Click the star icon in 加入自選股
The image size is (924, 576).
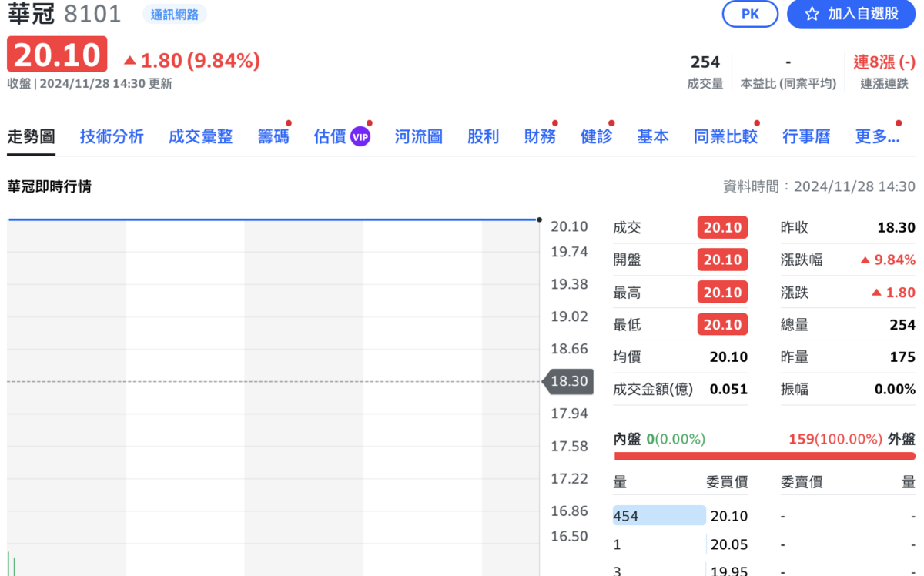point(812,14)
